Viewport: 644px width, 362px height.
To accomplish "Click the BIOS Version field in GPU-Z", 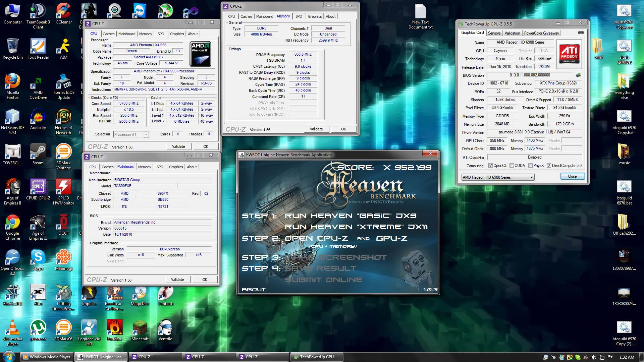I will click(x=530, y=75).
